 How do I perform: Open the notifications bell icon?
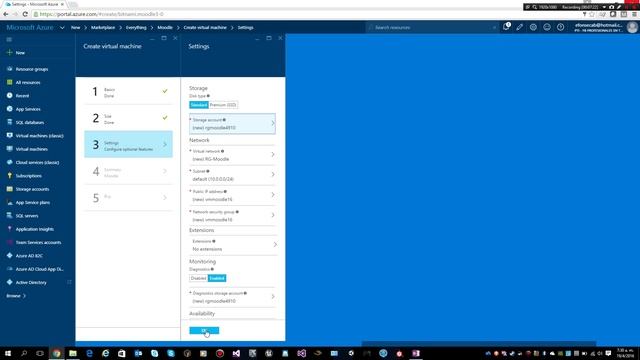click(x=506, y=27)
